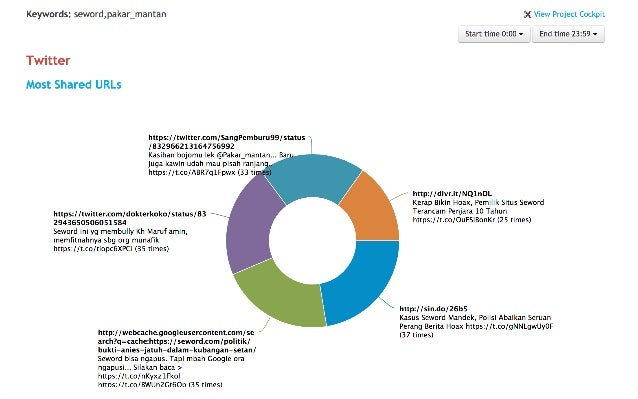
Task: Click the Most Shared URLs heading
Action: [74, 85]
